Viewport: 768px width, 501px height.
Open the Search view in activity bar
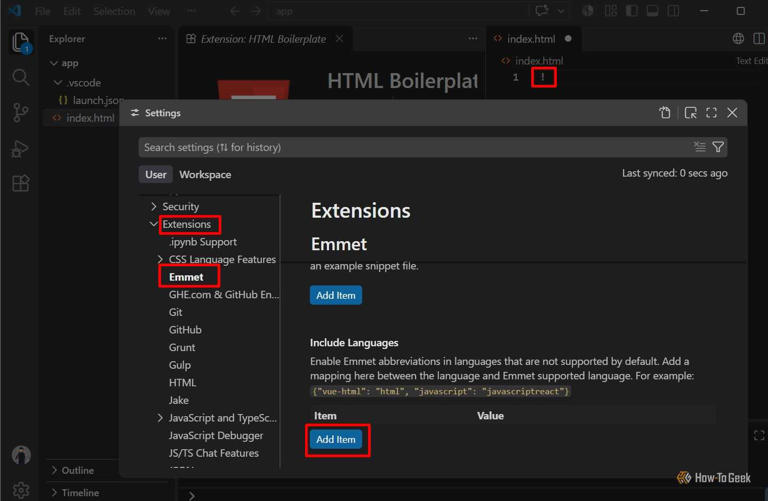[x=21, y=77]
